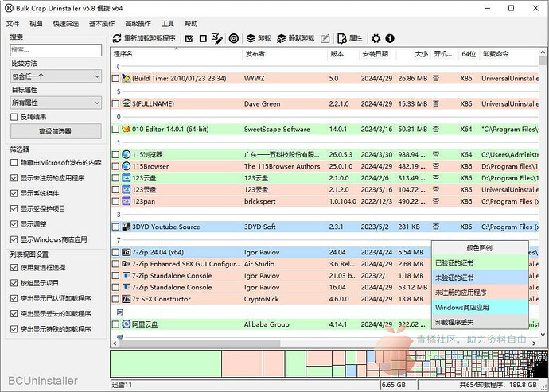Open the 快速筛选 menu
Viewport: 549px width, 392px height.
(x=66, y=23)
